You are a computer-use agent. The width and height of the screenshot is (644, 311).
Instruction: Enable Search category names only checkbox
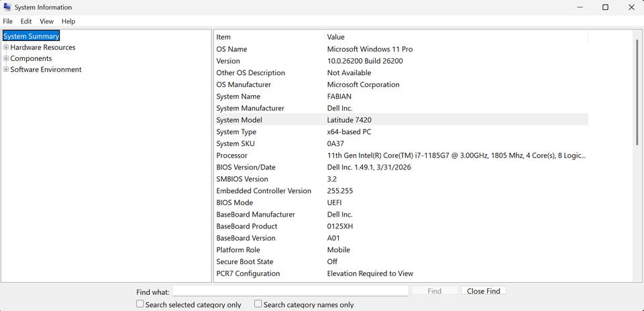coord(258,304)
